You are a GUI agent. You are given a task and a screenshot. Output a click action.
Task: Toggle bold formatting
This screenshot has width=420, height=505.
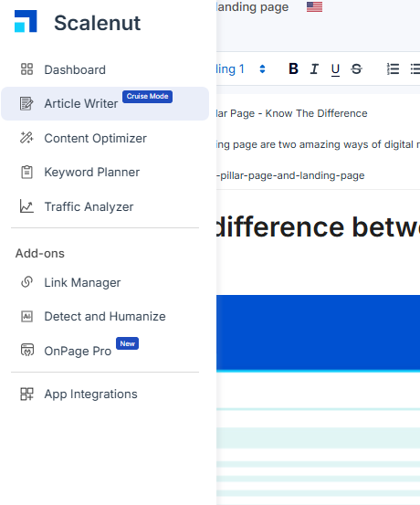pyautogui.click(x=293, y=68)
